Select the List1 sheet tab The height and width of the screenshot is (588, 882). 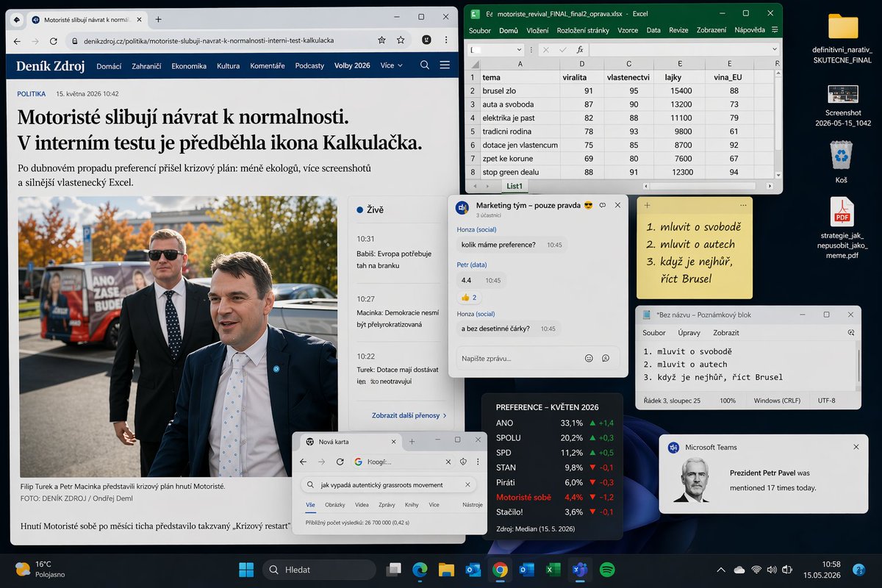point(514,187)
